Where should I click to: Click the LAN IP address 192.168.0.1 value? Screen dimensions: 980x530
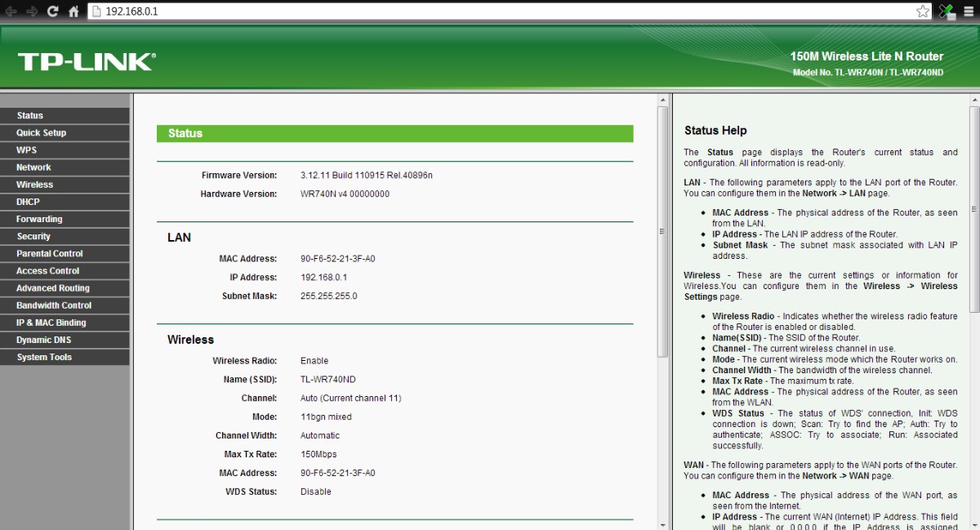[x=323, y=278]
